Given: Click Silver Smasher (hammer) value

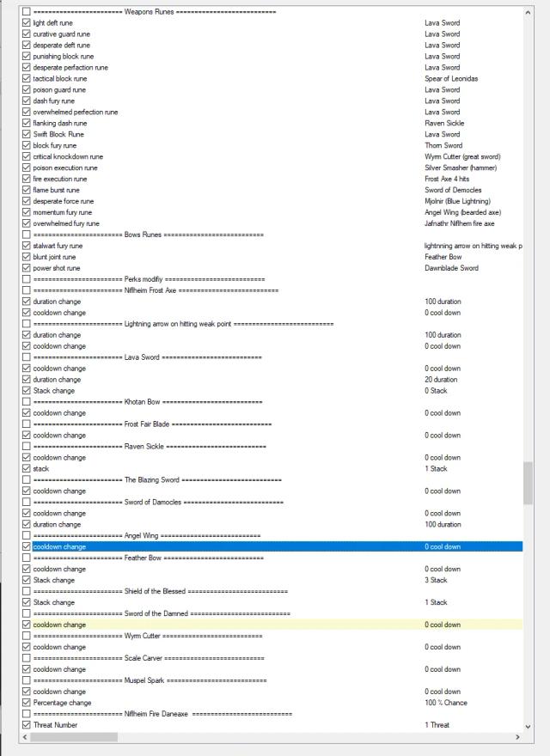Looking at the screenshot, I should click(x=461, y=168).
